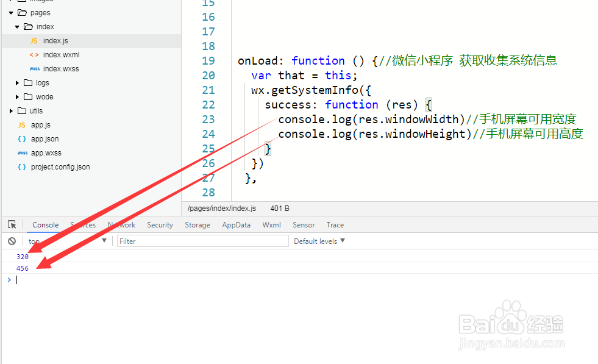Click line number 28 in gutter
598x364 pixels.
pos(208,193)
